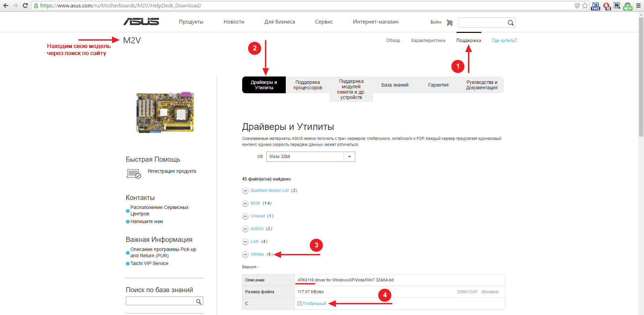
Task: Open the Для бизнеса menu
Action: coord(280,22)
